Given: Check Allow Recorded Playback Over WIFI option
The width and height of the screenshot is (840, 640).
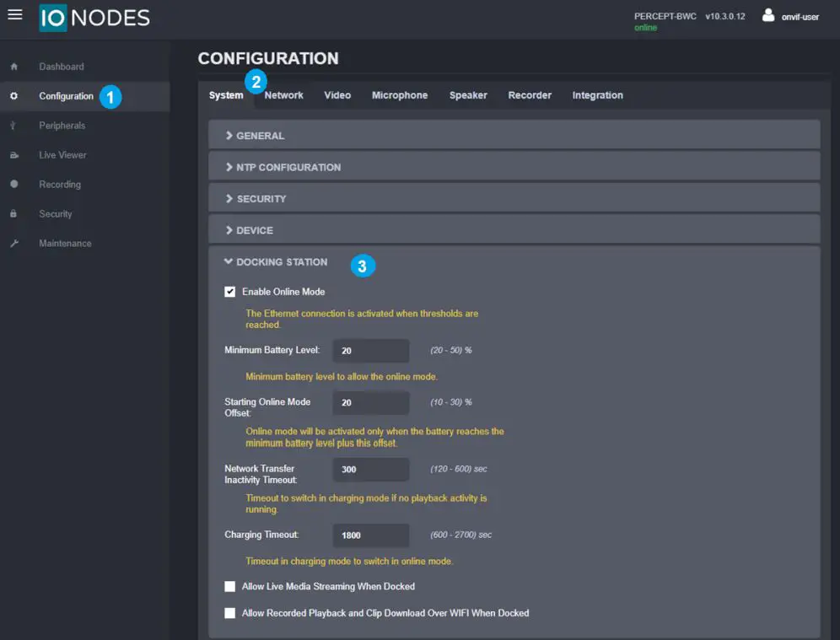Looking at the screenshot, I should tap(230, 614).
